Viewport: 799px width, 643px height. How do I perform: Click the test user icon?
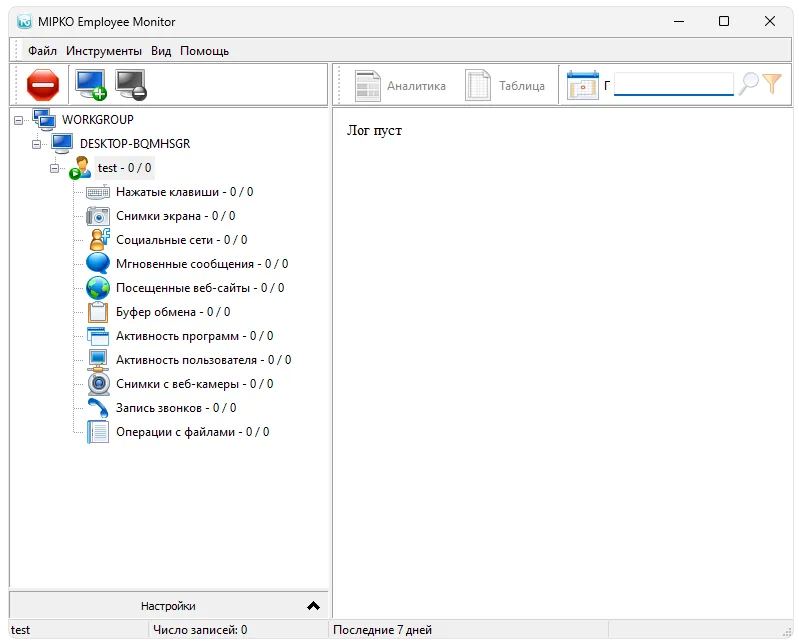tap(81, 168)
